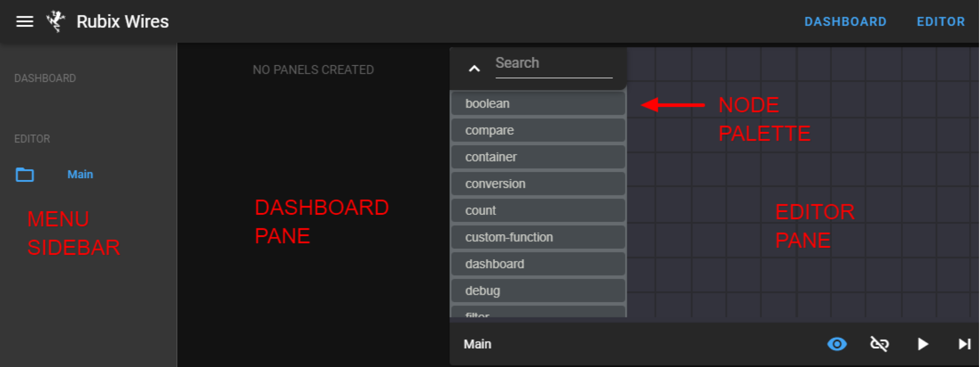The width and height of the screenshot is (980, 367).
Task: Click the Main folder icon in sidebar
Action: (25, 174)
